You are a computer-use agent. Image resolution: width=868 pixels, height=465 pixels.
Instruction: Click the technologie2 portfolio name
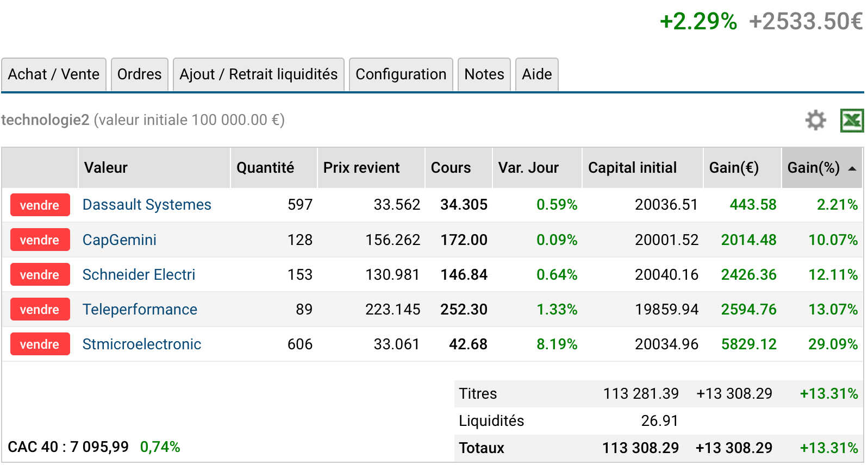click(45, 120)
